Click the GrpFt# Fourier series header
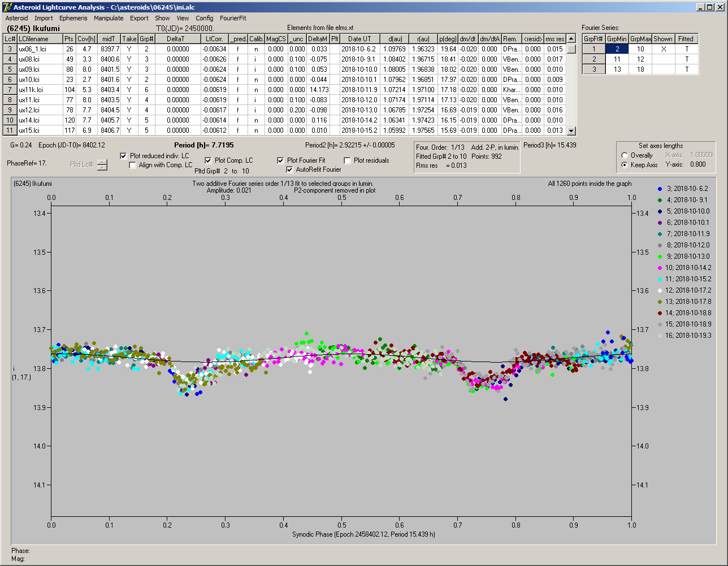Viewport: 728px width, 566px height. (594, 39)
